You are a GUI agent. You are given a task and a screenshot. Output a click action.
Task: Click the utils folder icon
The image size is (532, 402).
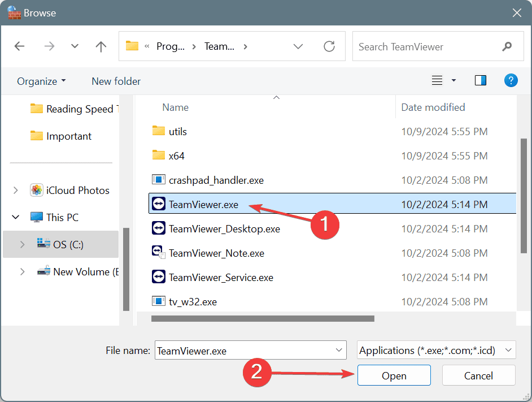[x=159, y=131]
